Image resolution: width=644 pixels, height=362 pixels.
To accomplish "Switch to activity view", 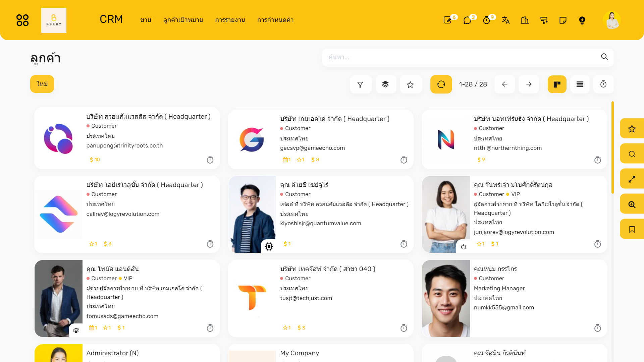I will [603, 84].
